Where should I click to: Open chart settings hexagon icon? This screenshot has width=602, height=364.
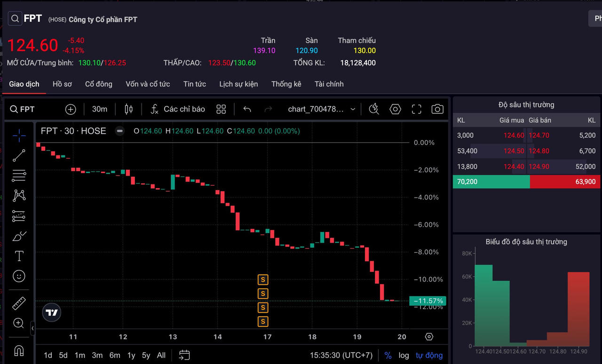click(x=395, y=110)
